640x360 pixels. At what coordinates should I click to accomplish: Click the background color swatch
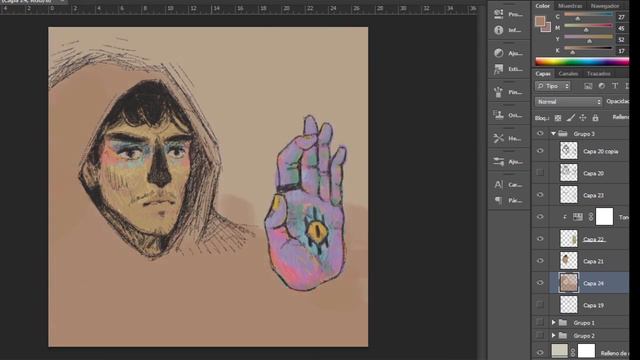(x=547, y=28)
